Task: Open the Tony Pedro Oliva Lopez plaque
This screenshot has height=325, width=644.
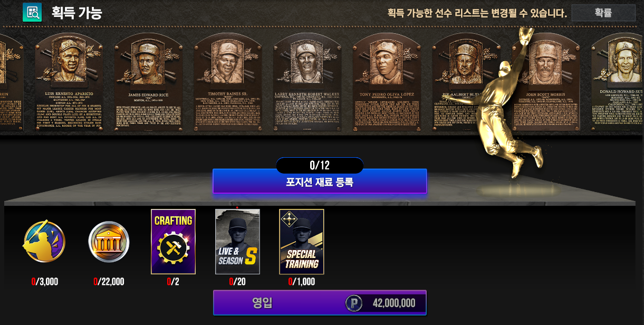Action: click(x=387, y=82)
